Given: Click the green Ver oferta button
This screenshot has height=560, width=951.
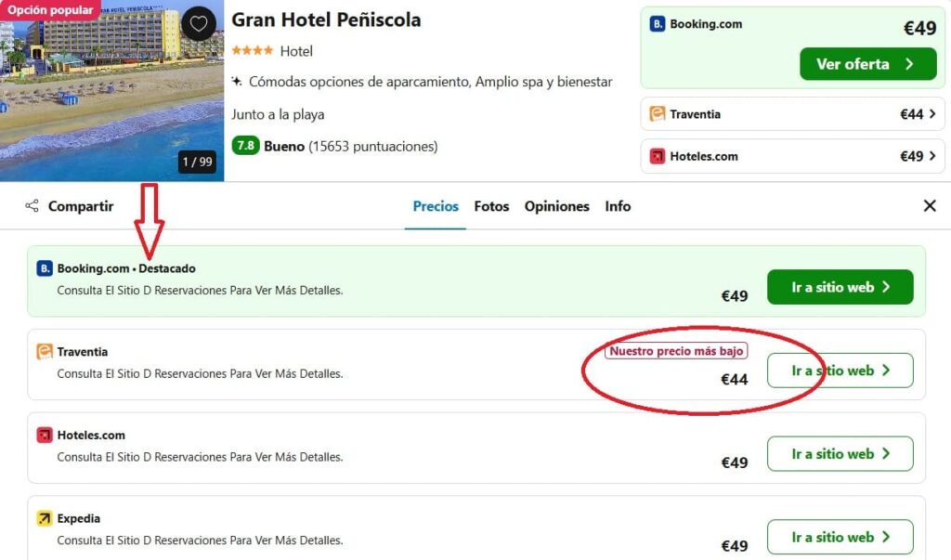Looking at the screenshot, I should tap(868, 64).
